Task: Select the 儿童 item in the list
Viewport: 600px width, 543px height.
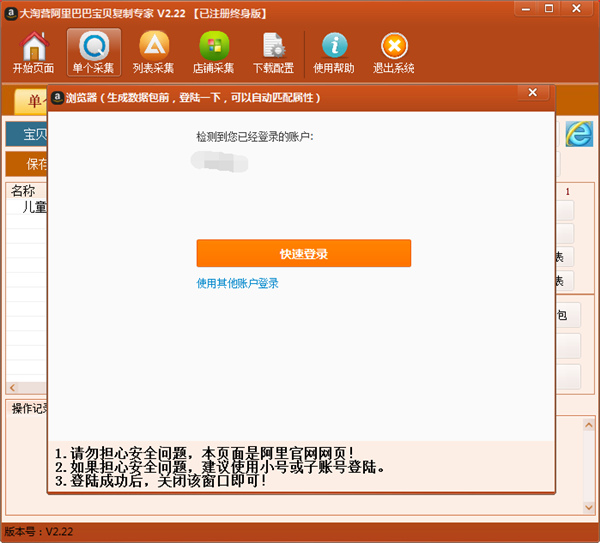Action: click(33, 208)
